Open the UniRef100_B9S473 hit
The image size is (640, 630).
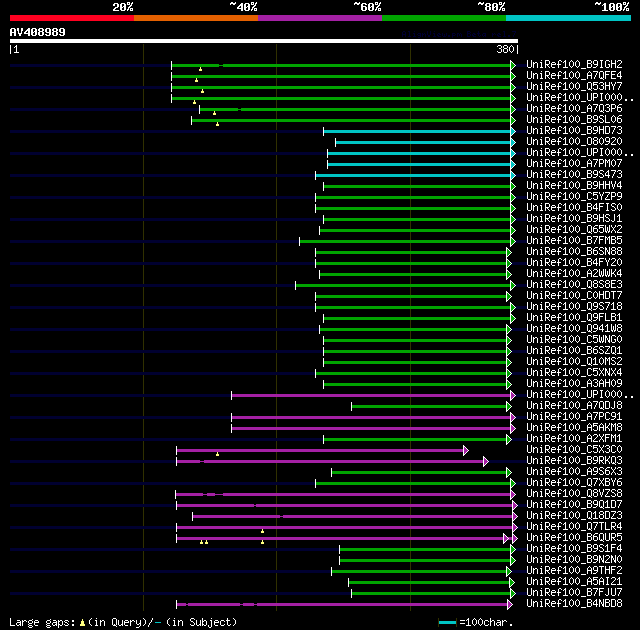pos(574,175)
